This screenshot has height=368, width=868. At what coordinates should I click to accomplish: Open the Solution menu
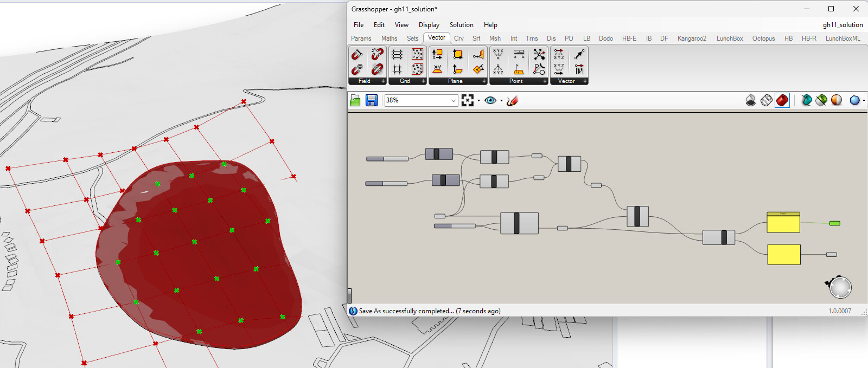(461, 25)
